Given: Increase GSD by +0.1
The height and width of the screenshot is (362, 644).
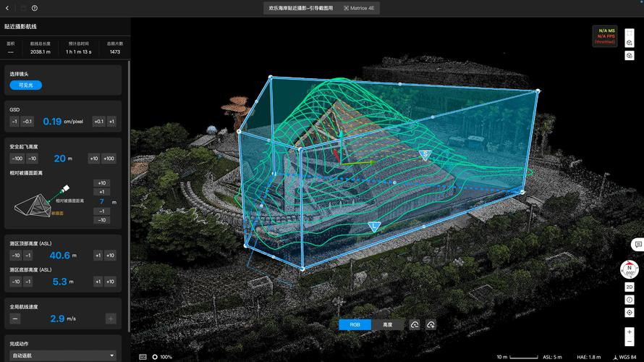Looking at the screenshot, I should tap(98, 122).
